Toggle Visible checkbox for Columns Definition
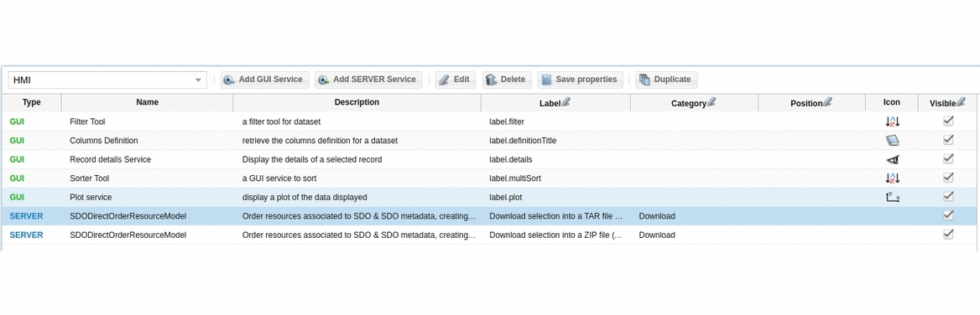The image size is (980, 315). [x=948, y=140]
